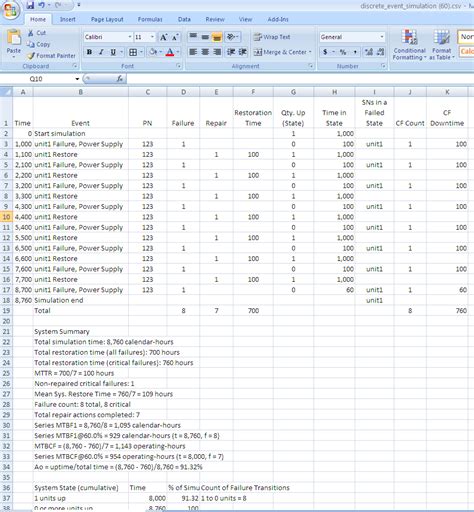Viewport: 474px width, 512px height.
Task: Click the Office button logo
Action: [x=11, y=11]
